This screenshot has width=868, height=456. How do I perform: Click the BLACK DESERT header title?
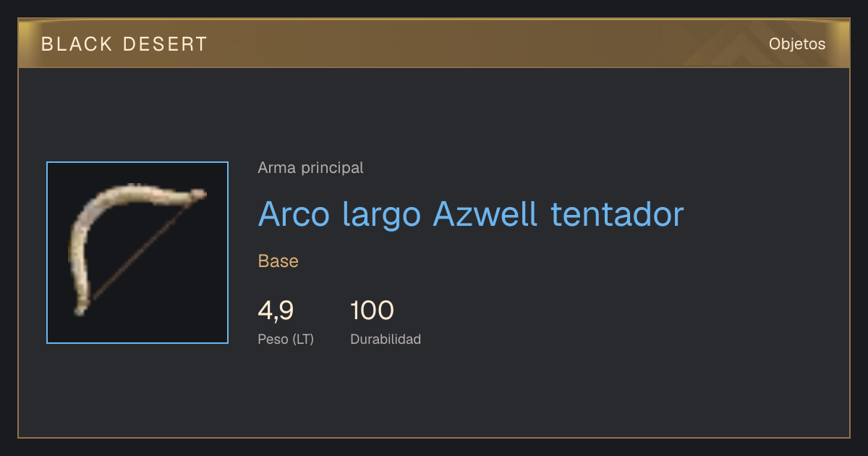tap(124, 44)
